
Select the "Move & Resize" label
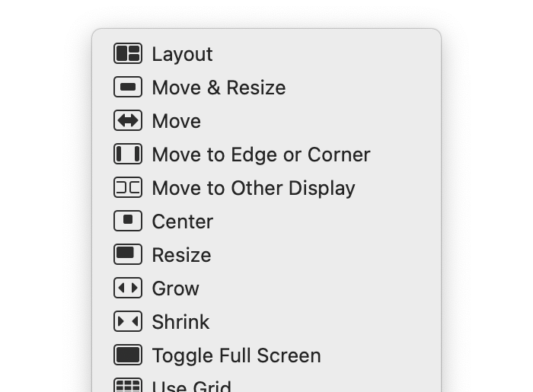click(x=219, y=88)
